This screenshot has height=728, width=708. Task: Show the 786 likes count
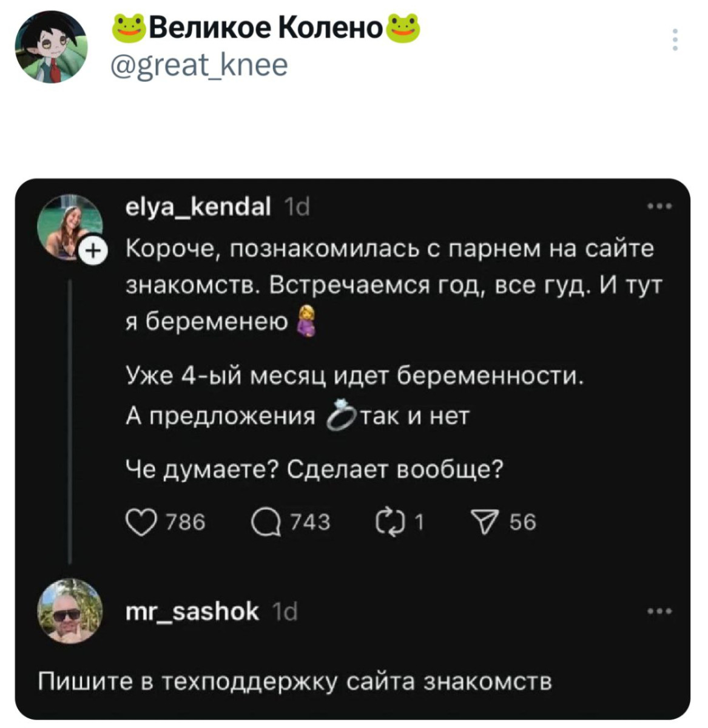[x=186, y=522]
